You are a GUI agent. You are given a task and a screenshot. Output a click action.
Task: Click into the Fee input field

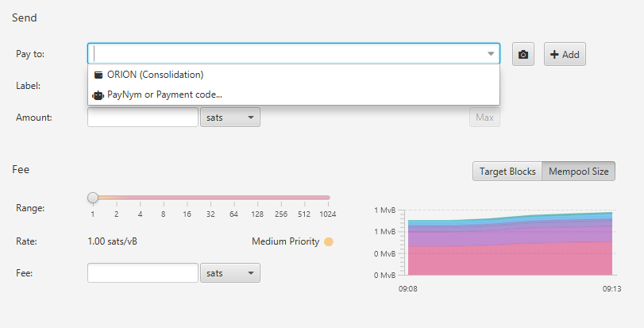pyautogui.click(x=143, y=273)
